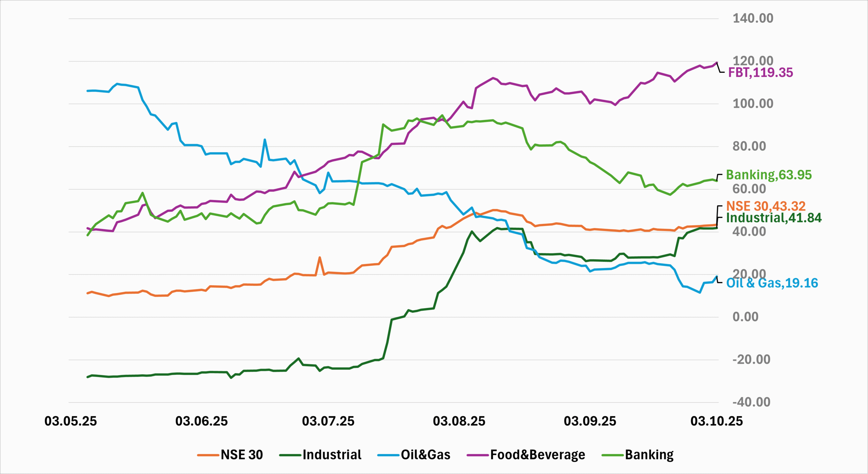Select the 0.00 vertical axis label
Viewport: 868px width, 474px height.
coord(745,317)
